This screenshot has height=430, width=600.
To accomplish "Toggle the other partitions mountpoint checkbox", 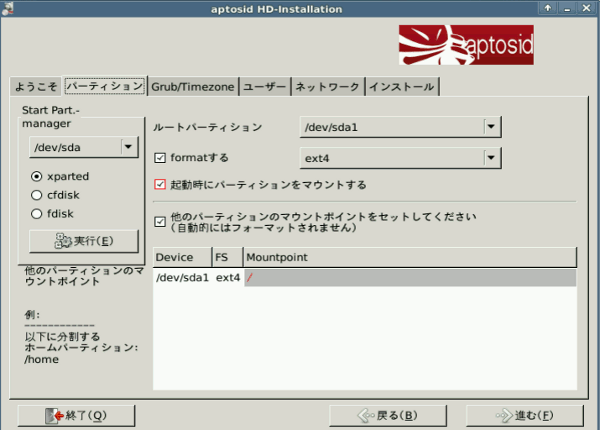I will [160, 222].
